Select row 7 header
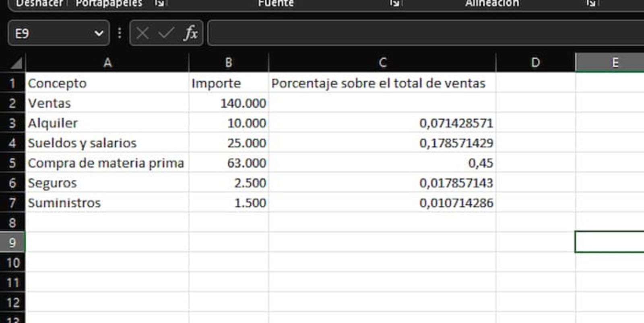The width and height of the screenshot is (644, 323). pyautogui.click(x=12, y=203)
